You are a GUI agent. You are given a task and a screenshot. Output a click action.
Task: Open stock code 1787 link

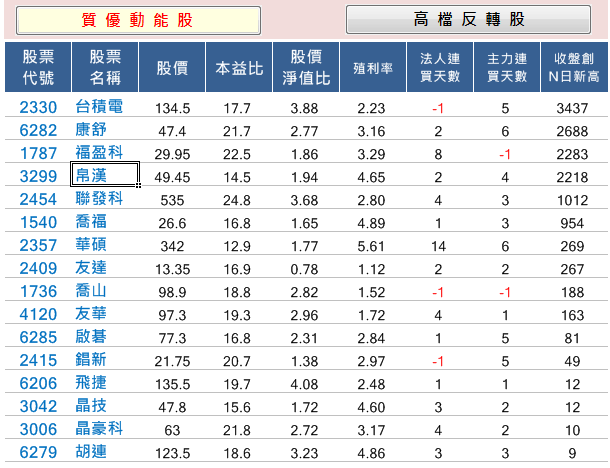pos(38,153)
